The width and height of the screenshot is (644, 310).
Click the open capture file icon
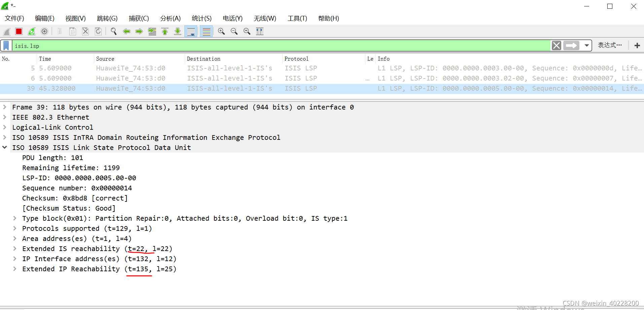60,32
